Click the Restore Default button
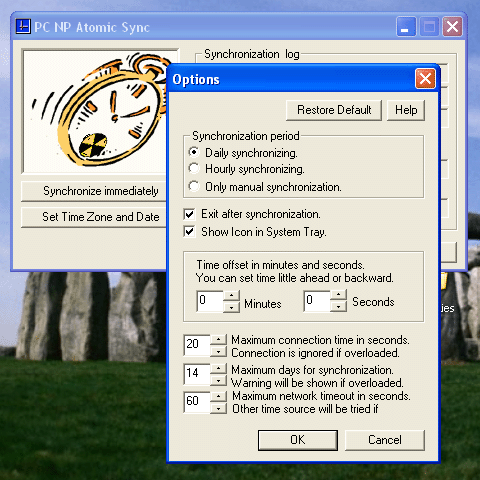 click(334, 110)
